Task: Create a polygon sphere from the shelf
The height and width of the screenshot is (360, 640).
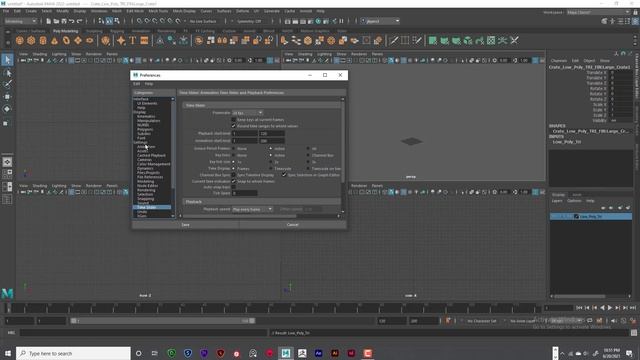Action: pos(20,40)
